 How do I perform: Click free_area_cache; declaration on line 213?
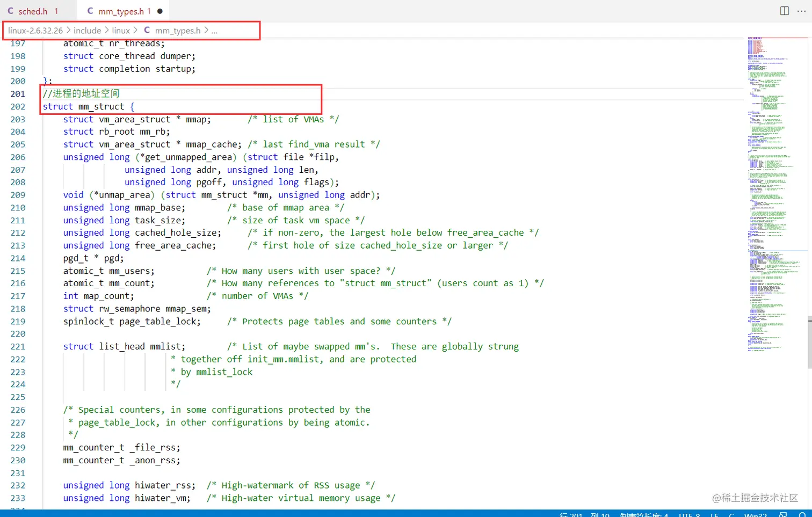[176, 245]
